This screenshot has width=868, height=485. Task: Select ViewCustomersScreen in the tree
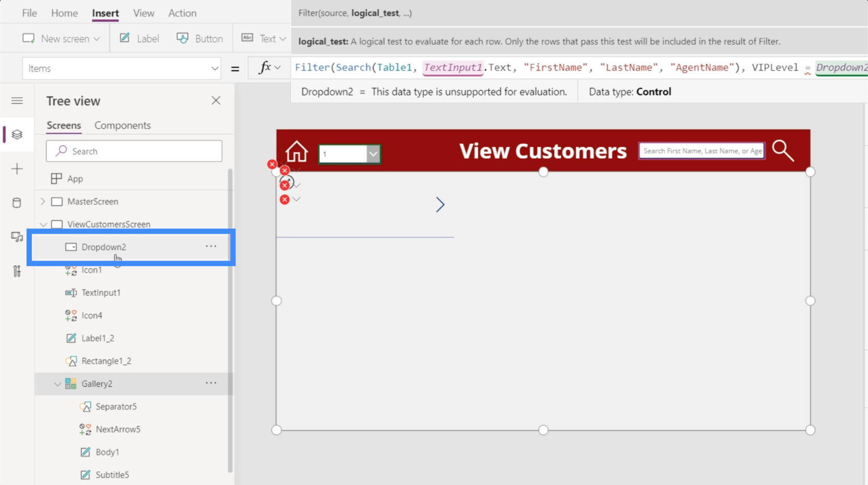coord(109,224)
